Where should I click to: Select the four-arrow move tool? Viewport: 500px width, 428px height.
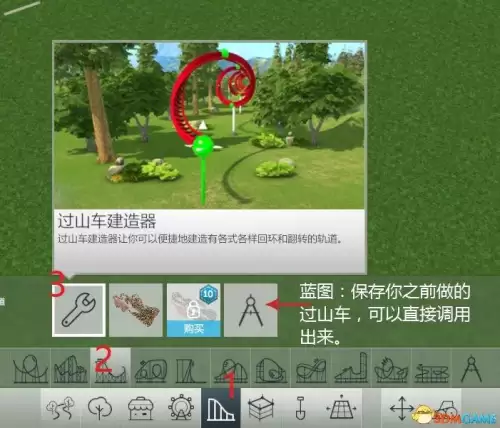click(402, 408)
